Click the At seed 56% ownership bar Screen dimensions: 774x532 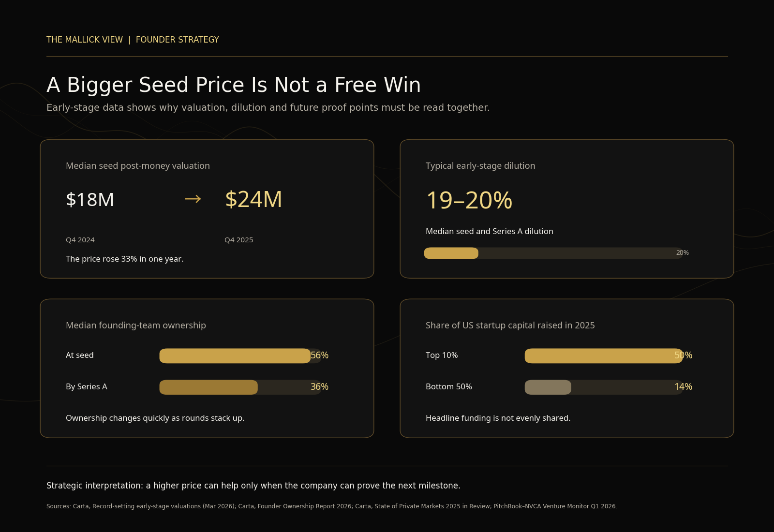[x=240, y=355]
